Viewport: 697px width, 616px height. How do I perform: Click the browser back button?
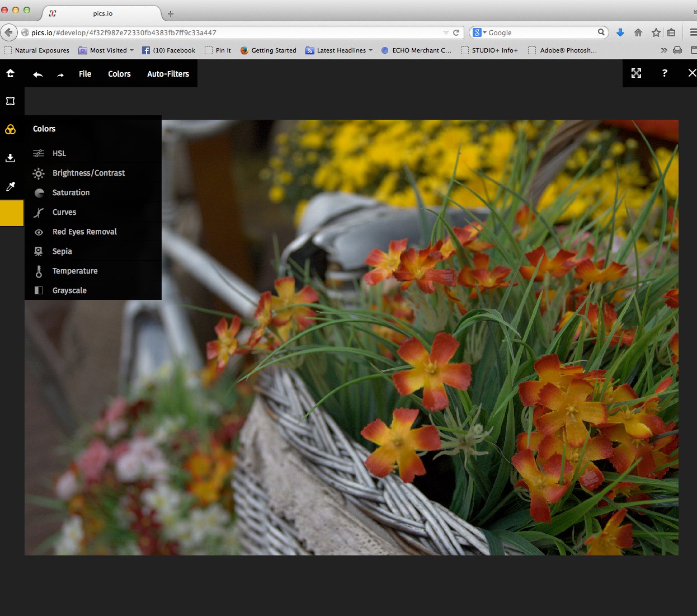click(8, 32)
